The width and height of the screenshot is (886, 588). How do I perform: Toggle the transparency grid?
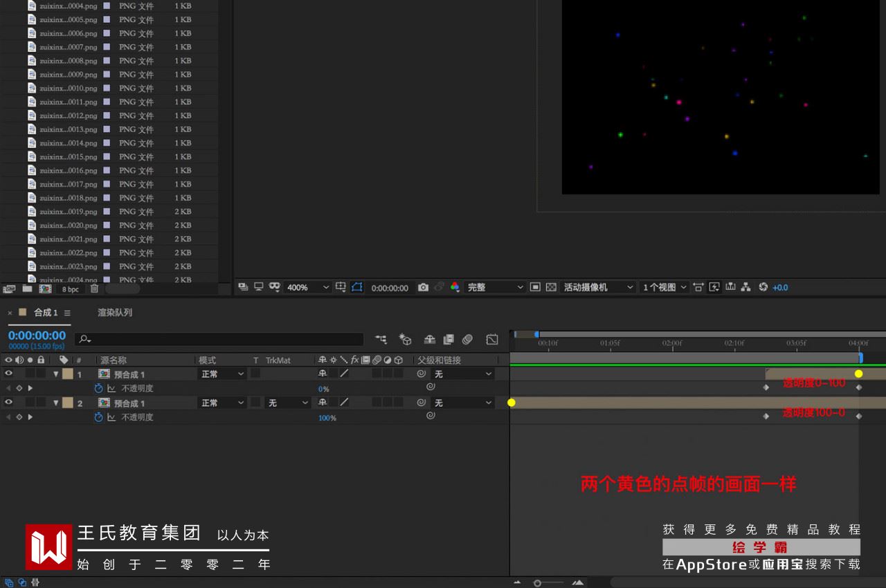[x=551, y=287]
